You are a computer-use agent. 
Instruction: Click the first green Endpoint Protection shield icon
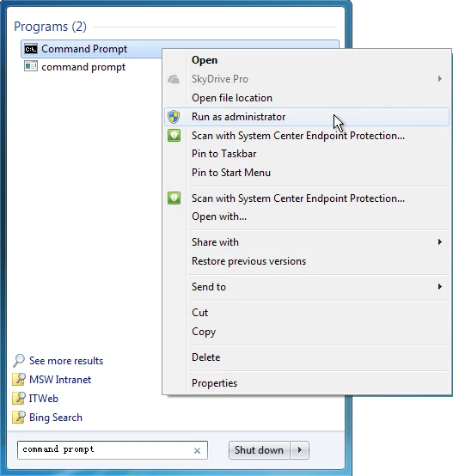(174, 136)
